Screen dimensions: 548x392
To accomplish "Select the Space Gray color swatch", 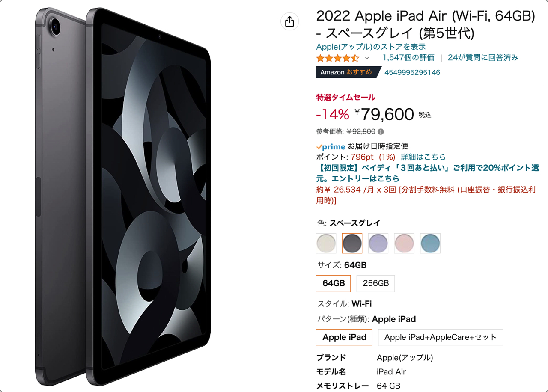I will click(352, 243).
